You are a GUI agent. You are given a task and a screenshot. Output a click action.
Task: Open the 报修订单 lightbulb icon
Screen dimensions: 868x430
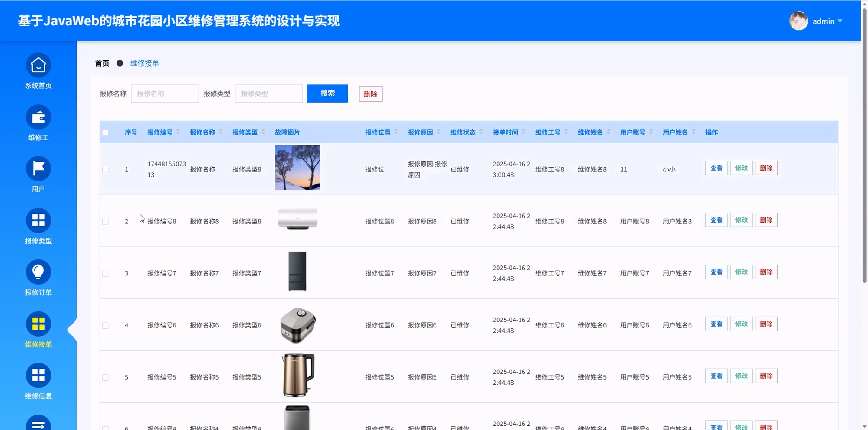[x=38, y=272]
